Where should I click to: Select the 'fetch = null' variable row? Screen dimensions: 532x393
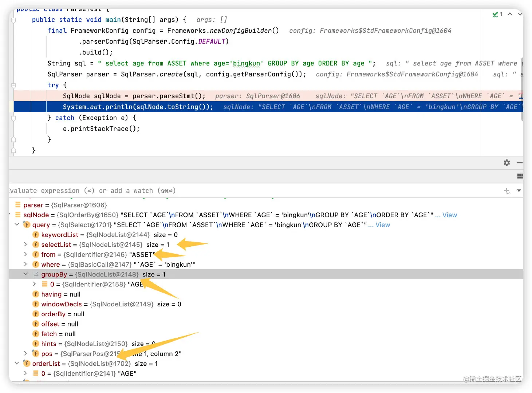pyautogui.click(x=266, y=334)
